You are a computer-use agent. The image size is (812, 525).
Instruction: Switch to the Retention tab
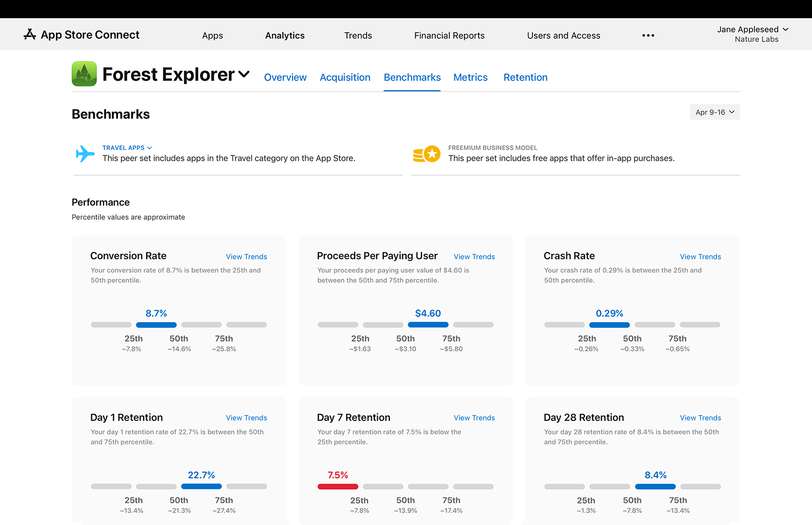pos(525,77)
